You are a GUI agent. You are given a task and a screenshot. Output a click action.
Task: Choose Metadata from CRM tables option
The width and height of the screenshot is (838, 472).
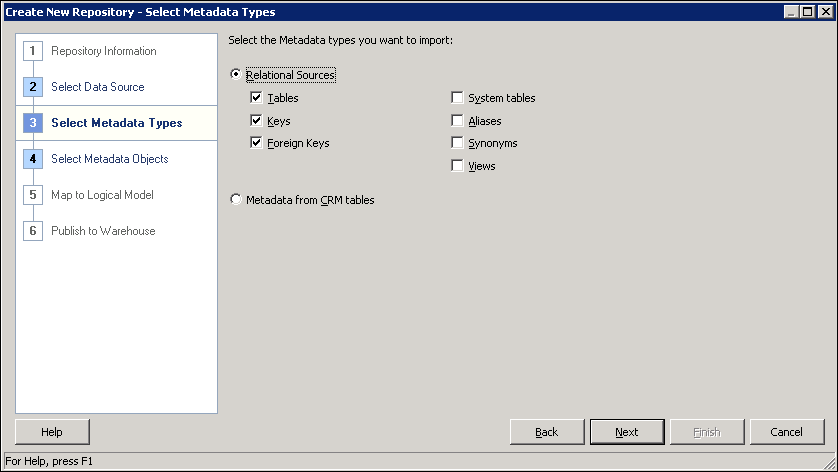[236, 200]
